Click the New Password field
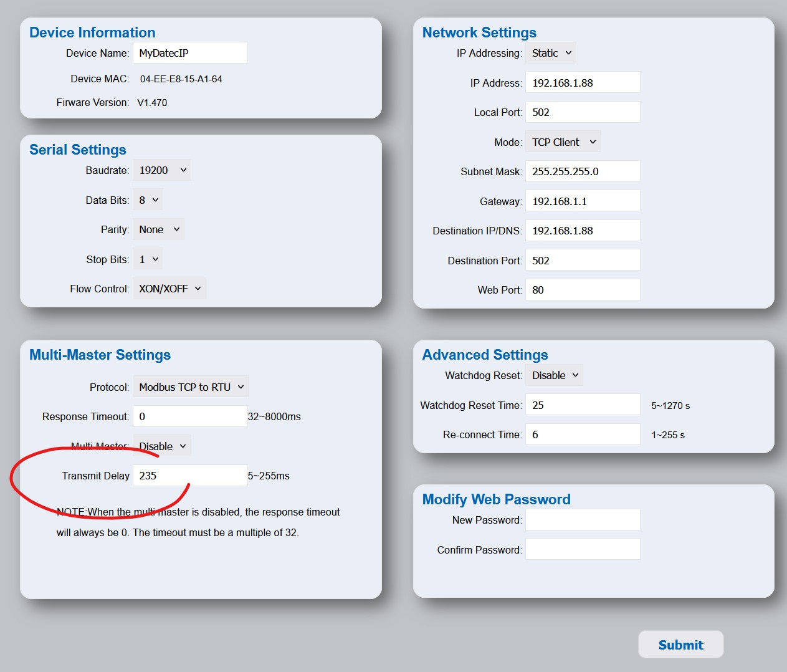The width and height of the screenshot is (787, 672). tap(583, 520)
